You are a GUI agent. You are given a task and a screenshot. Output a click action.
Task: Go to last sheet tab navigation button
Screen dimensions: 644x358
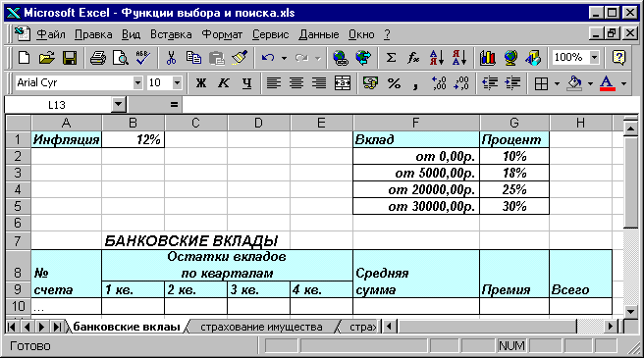tap(57, 327)
